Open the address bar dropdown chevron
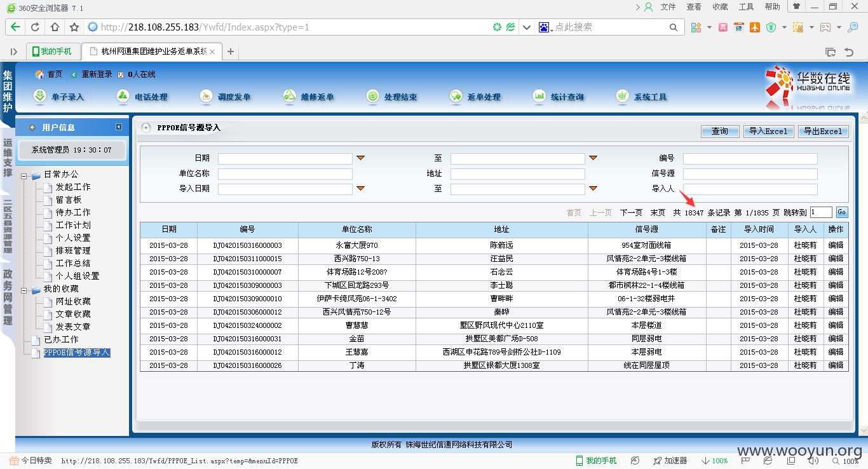 [x=527, y=27]
